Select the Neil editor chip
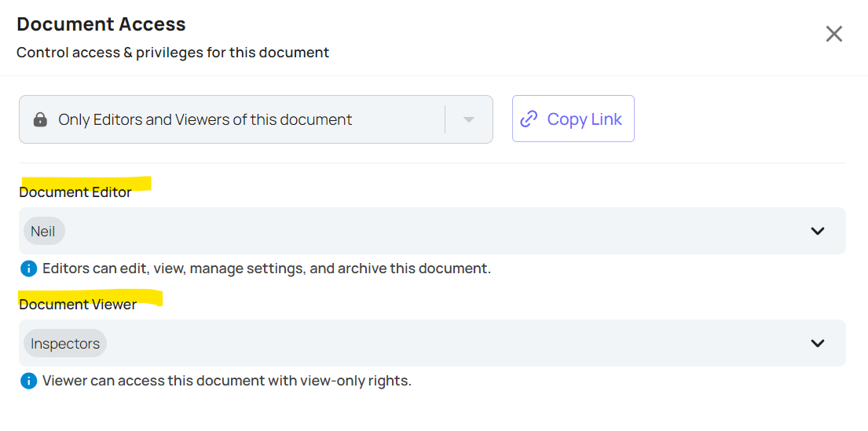This screenshot has height=431, width=868. [44, 232]
